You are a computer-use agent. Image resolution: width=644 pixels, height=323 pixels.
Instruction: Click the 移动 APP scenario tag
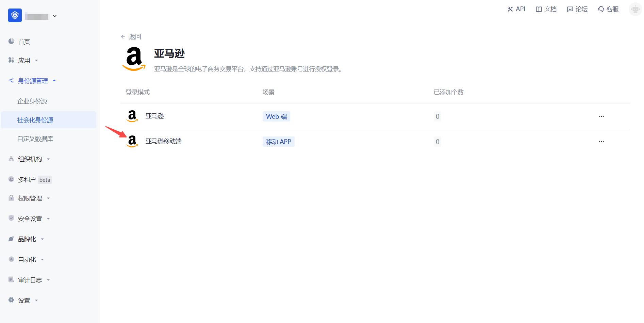click(278, 142)
